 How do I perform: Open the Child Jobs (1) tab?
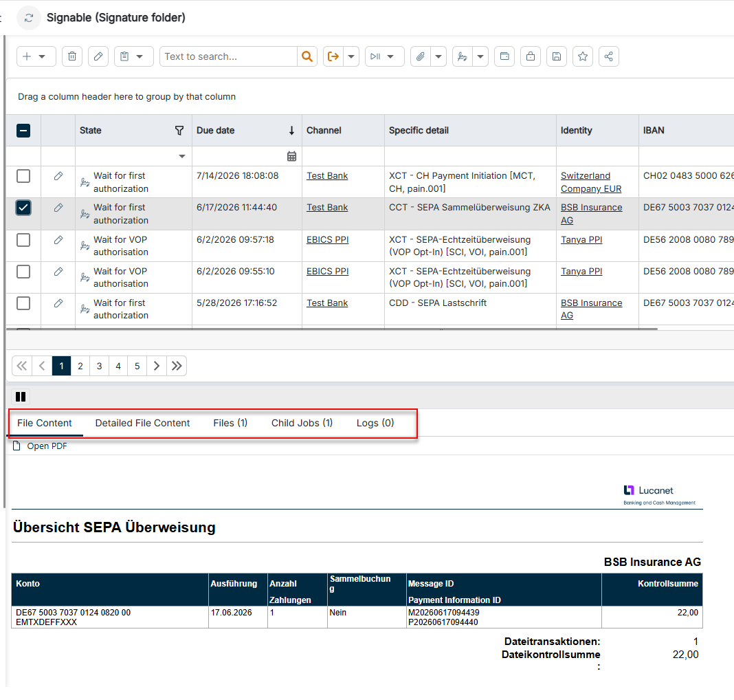[x=302, y=424]
